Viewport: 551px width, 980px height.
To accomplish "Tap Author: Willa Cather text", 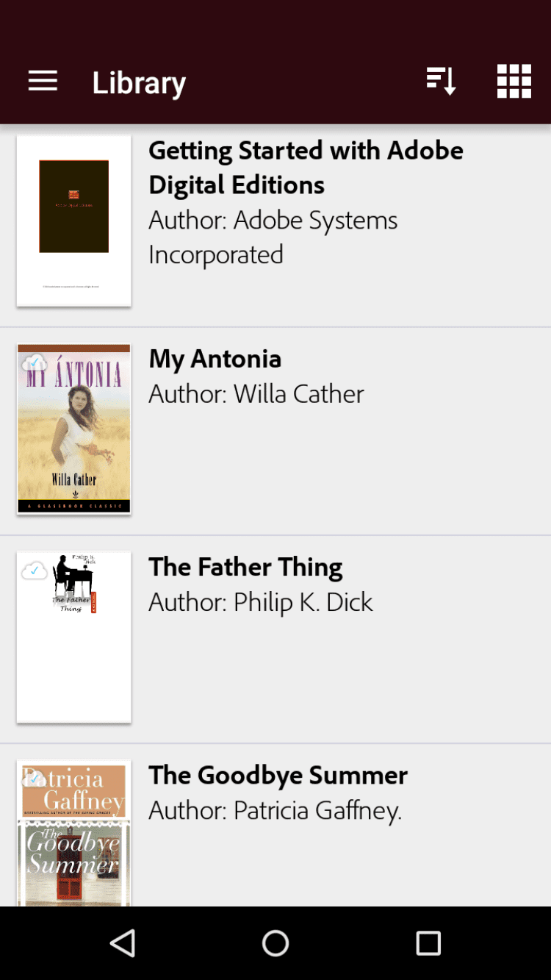I will (256, 394).
